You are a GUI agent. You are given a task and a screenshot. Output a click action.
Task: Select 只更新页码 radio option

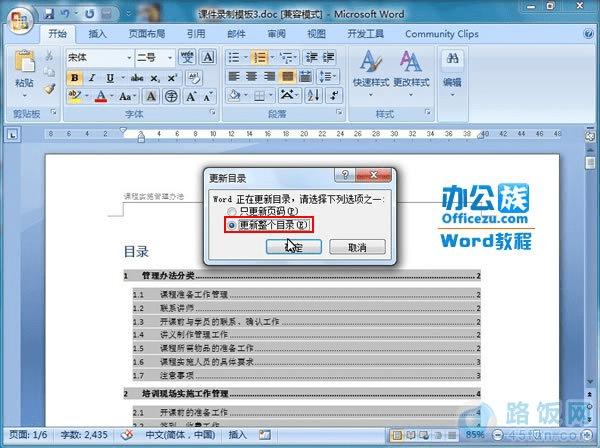[262, 211]
